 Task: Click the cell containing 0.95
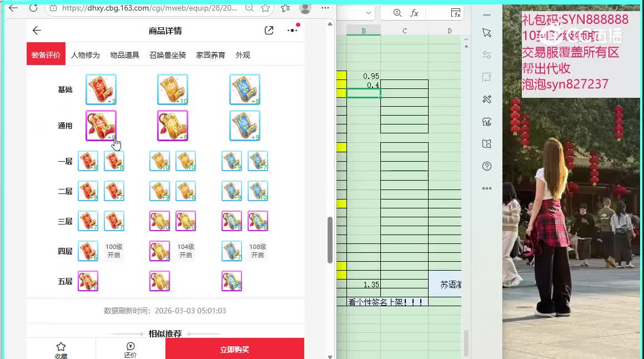(364, 76)
